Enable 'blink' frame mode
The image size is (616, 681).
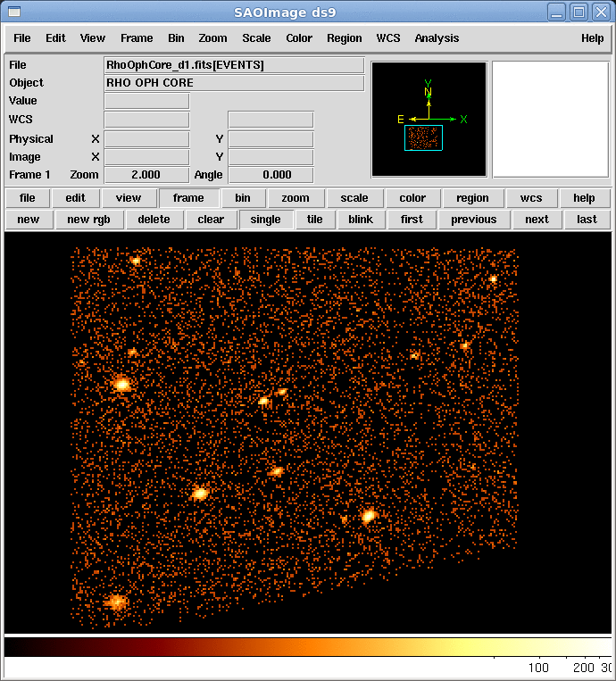click(x=361, y=220)
